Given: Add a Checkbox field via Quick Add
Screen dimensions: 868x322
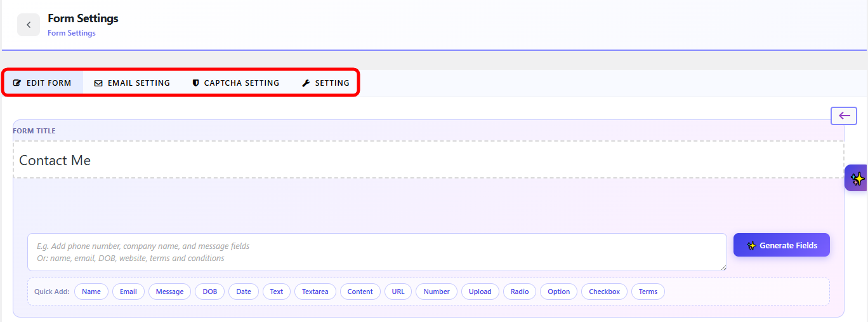Looking at the screenshot, I should click(604, 292).
